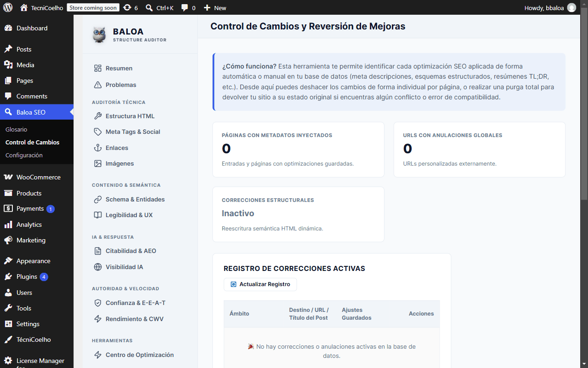Click the Meta Tags & Social tag icon
Image resolution: width=588 pixels, height=368 pixels.
(x=97, y=132)
